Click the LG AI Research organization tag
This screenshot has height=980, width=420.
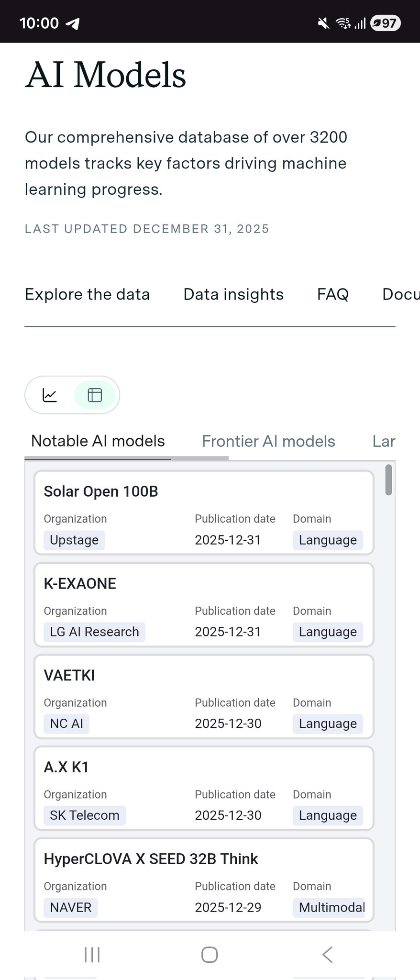coord(94,632)
